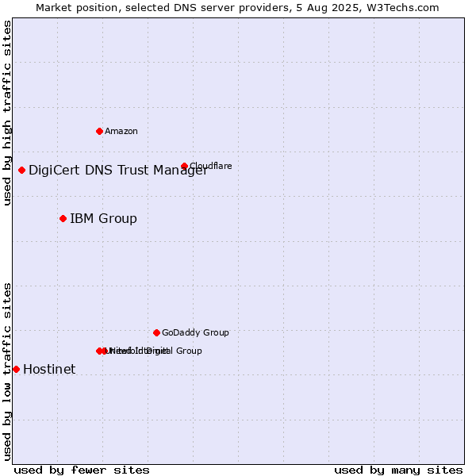Click the 'used by low traffic sites' axis label

(x=7, y=372)
